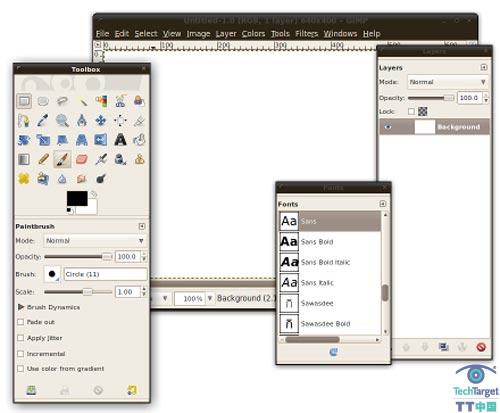Select the Perspective tool
Screen dimensions: 500x413
tap(82, 140)
